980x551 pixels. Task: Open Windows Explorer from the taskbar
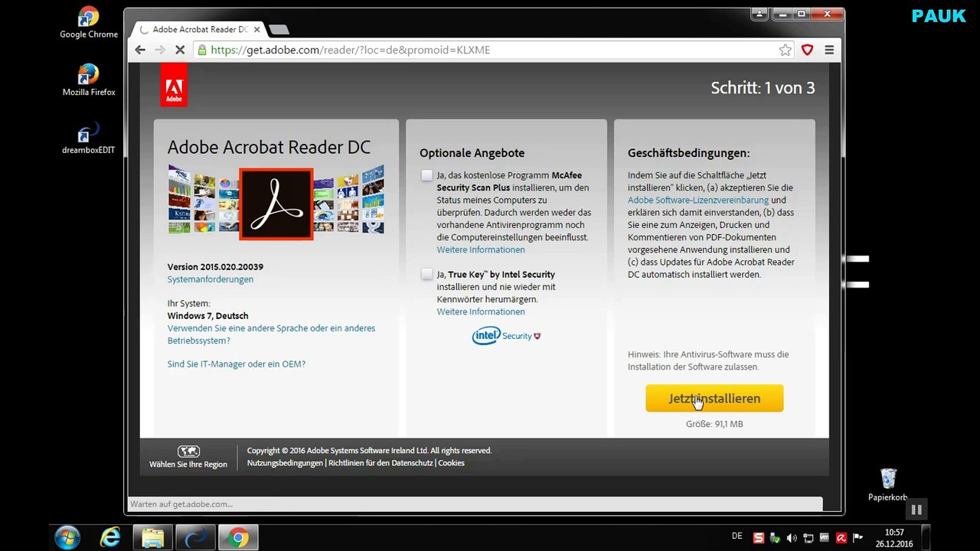pos(152,538)
